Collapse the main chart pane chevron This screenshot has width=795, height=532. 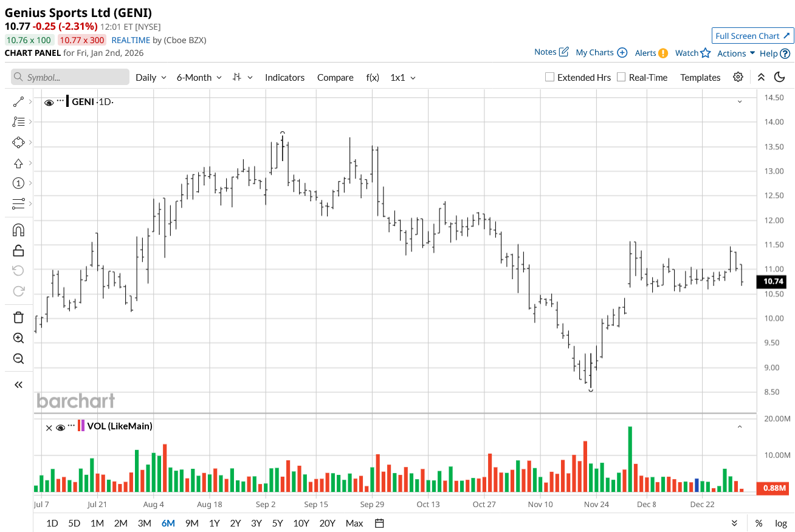point(740,101)
